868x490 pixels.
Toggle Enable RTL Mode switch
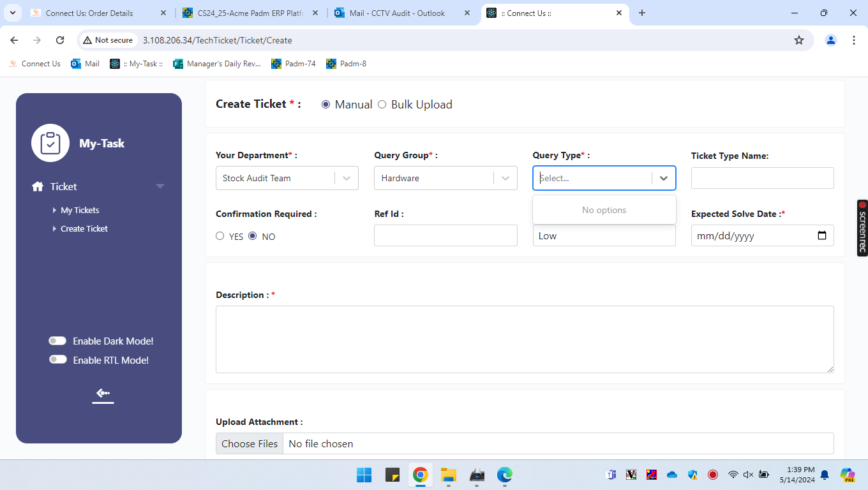point(58,360)
